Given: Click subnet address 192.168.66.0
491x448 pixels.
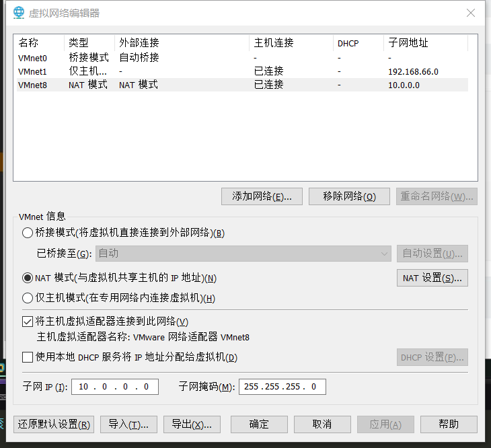Looking at the screenshot, I should (413, 72).
